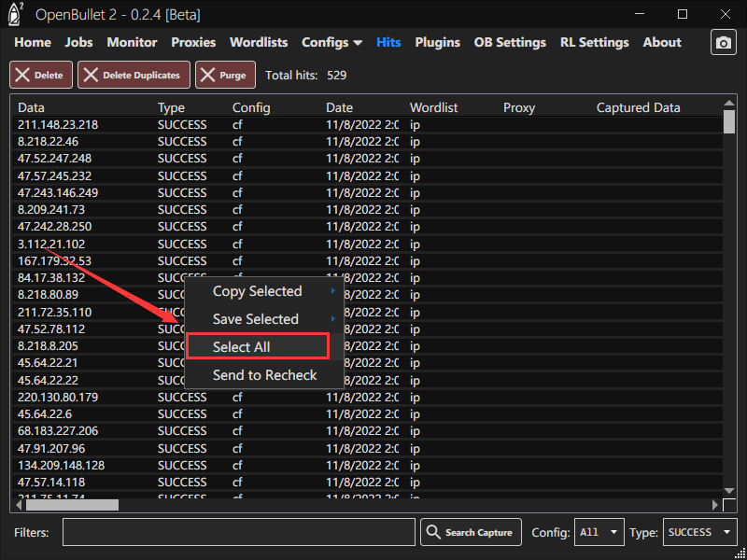Open the Configs dropdown menu

click(331, 42)
